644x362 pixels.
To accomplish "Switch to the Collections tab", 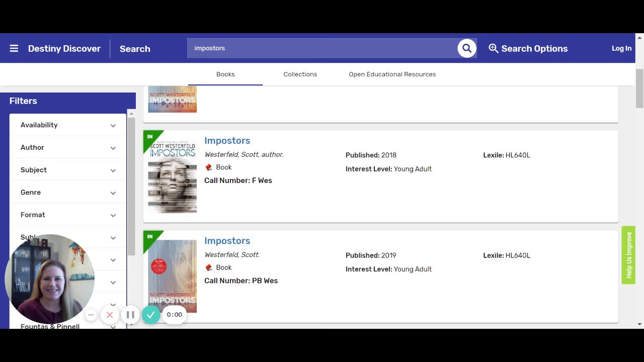I will pos(300,74).
